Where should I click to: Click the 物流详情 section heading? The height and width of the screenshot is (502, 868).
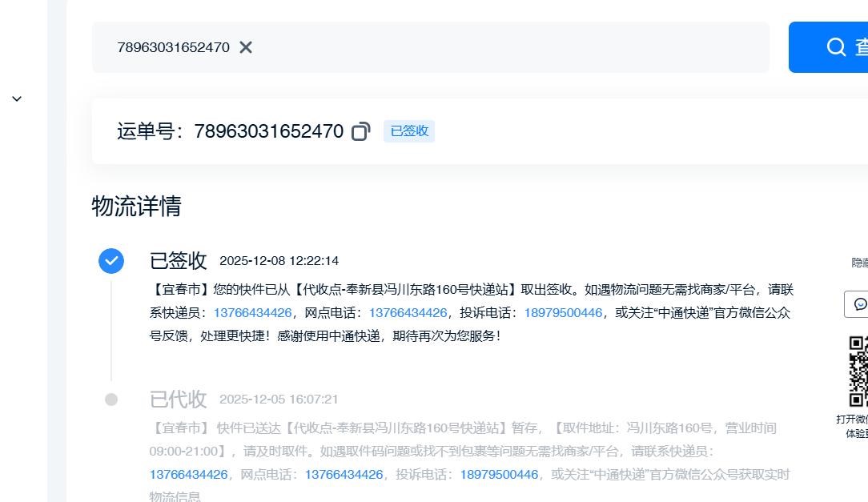[137, 207]
